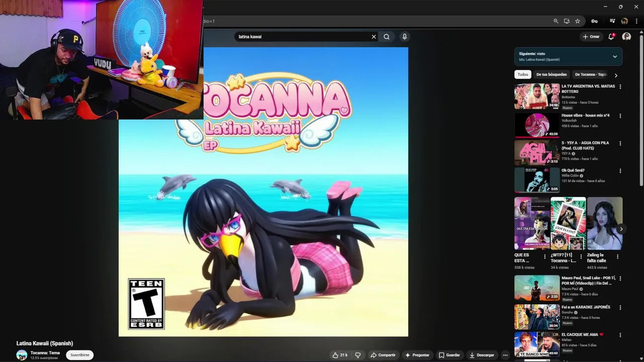Select the Todos filter chip
This screenshot has width=644, height=362.
coord(523,74)
